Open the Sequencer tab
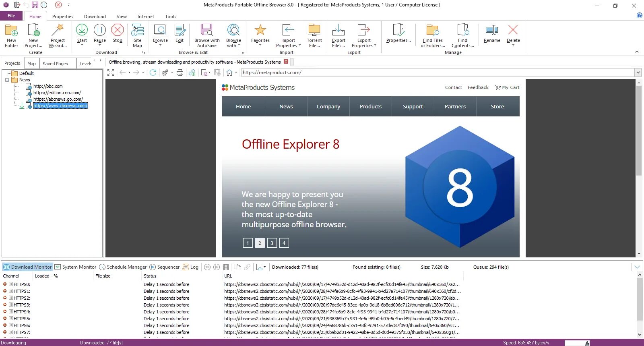The image size is (644, 346). click(x=164, y=267)
